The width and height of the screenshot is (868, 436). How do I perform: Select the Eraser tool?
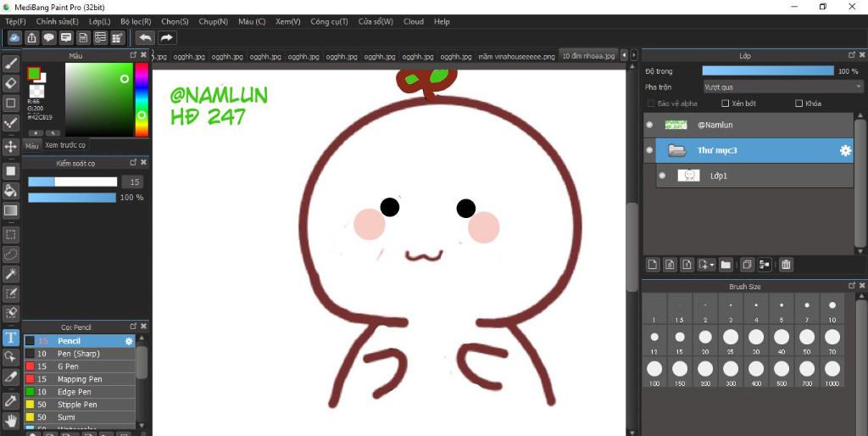10,84
